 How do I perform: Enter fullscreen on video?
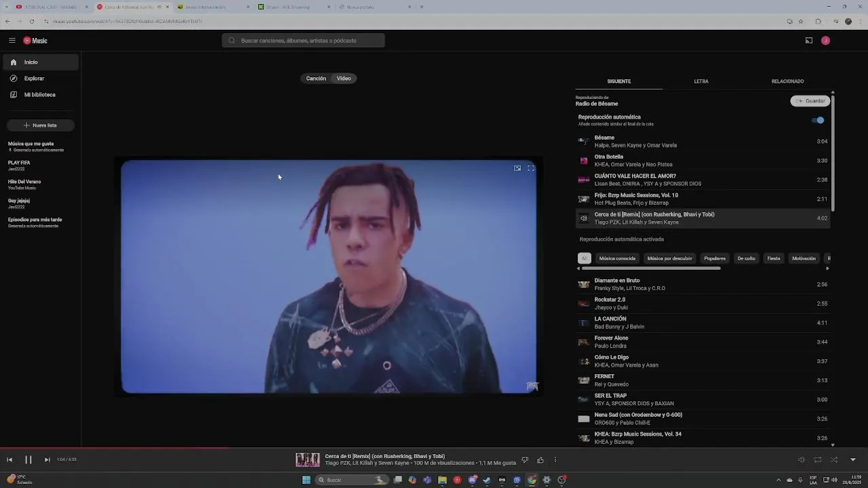[x=531, y=168]
